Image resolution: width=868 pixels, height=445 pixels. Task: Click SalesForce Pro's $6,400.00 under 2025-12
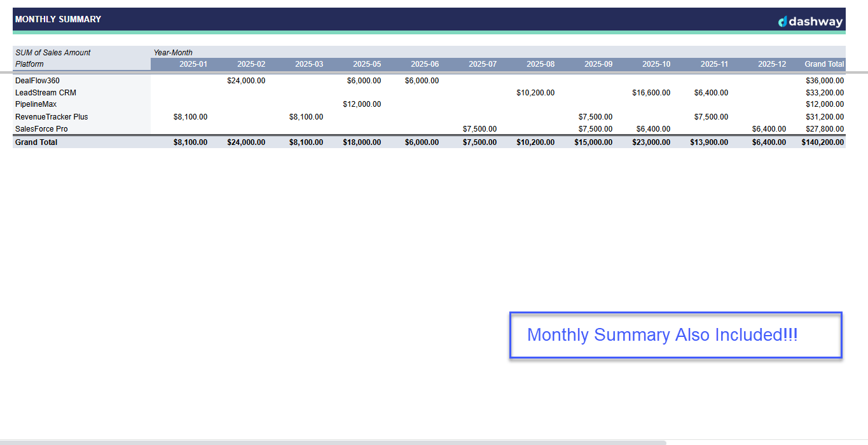[x=769, y=129]
